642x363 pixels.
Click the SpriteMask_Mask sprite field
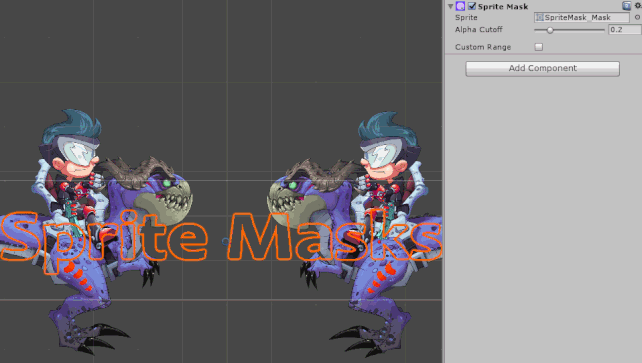[582, 17]
